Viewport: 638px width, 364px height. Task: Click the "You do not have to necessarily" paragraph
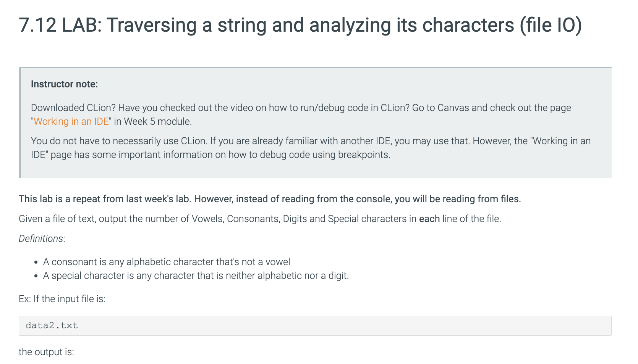point(311,148)
